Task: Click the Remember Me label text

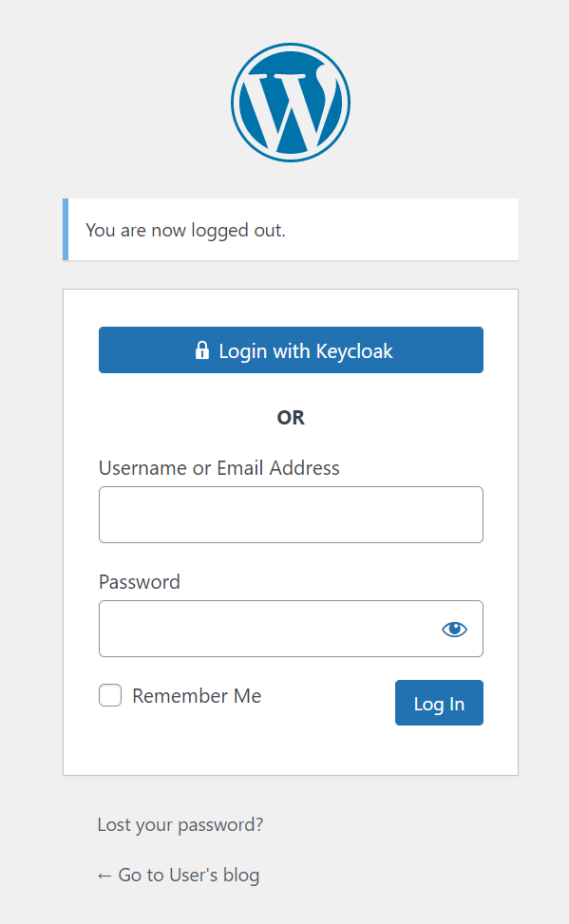Action: click(197, 695)
